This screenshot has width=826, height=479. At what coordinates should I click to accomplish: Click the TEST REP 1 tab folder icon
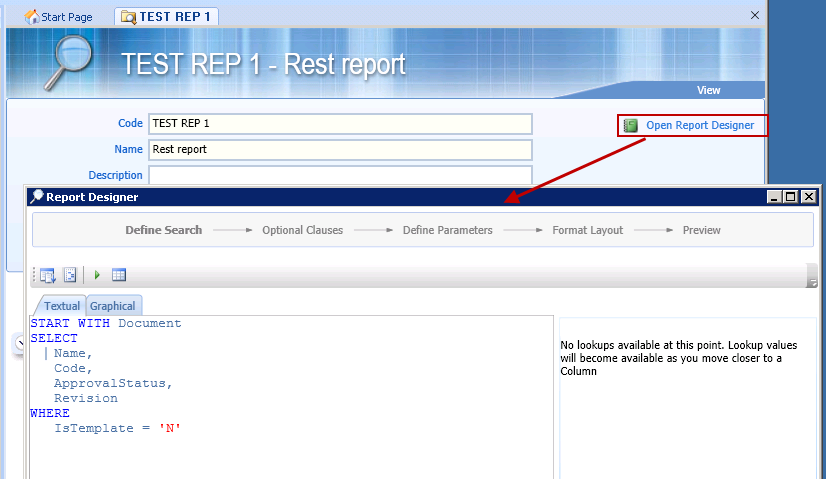128,17
